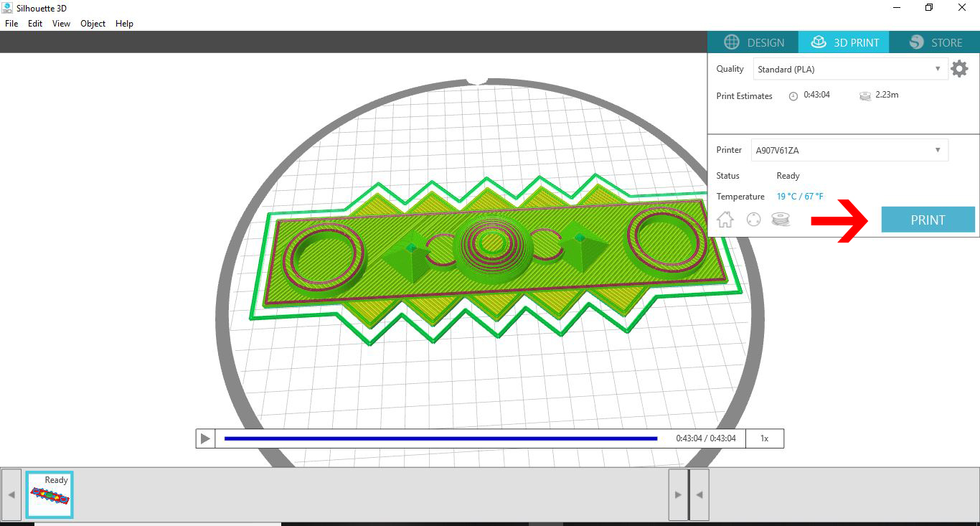Click the PRINT button
This screenshot has width=980, height=526.
pyautogui.click(x=928, y=220)
